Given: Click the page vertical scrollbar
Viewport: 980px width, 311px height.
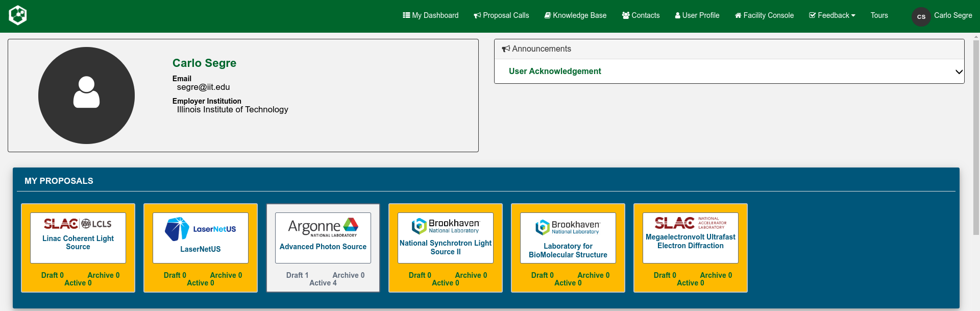Looking at the screenshot, I should click(976, 153).
